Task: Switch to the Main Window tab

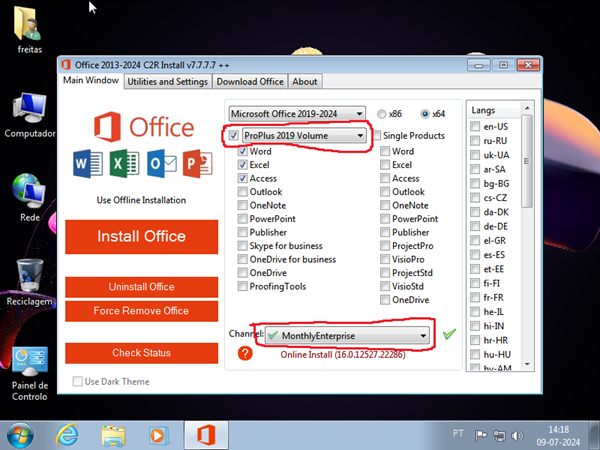Action: tap(91, 80)
